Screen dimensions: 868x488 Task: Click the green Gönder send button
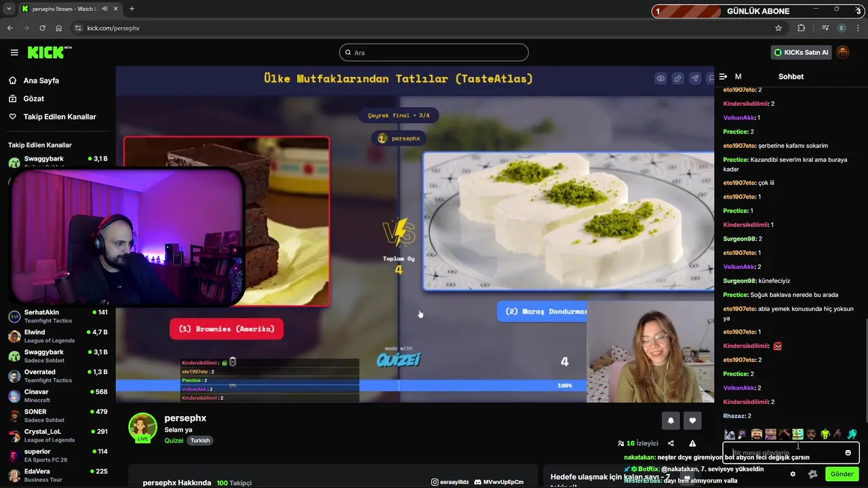[x=842, y=474]
